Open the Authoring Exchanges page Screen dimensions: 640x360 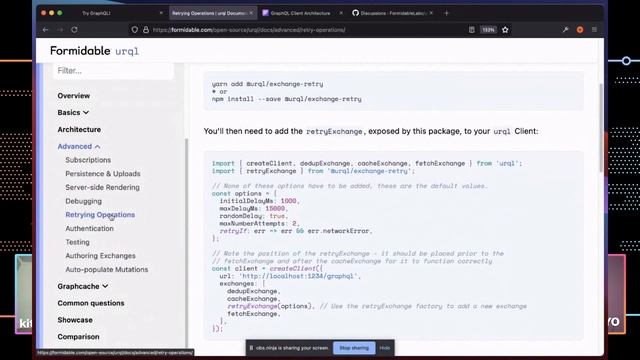click(100, 256)
